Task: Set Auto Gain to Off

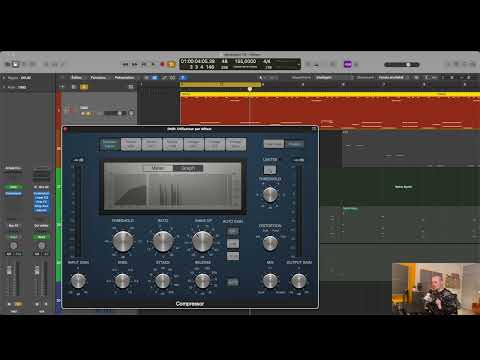Action: pos(233,231)
